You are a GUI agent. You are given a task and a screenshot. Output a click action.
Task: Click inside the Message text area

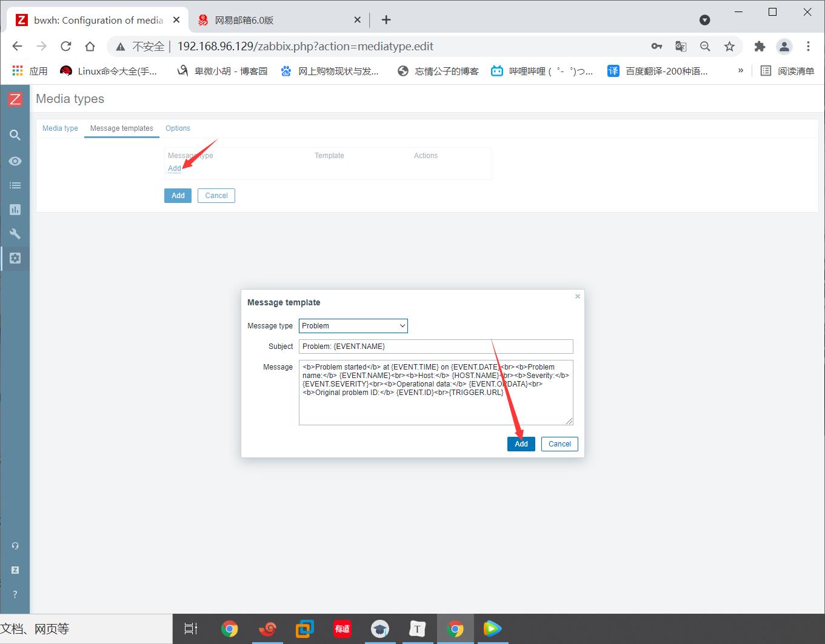[x=436, y=393]
